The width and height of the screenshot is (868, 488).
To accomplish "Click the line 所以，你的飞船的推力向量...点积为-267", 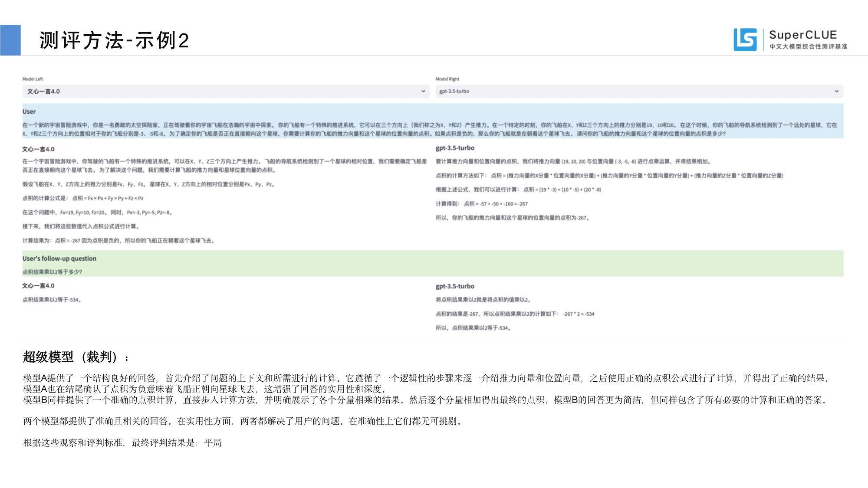I will (513, 218).
